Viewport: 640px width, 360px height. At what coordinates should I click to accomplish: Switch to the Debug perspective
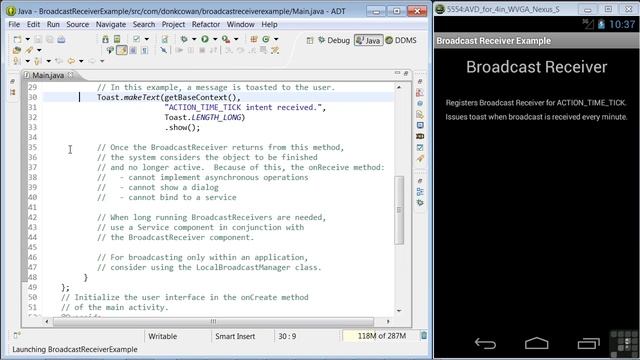coord(334,40)
